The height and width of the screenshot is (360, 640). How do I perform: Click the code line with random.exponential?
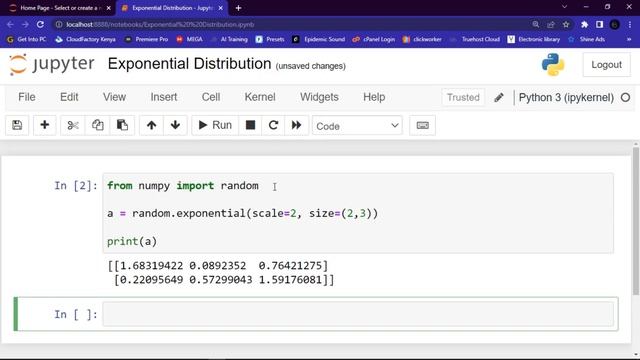(x=242, y=213)
